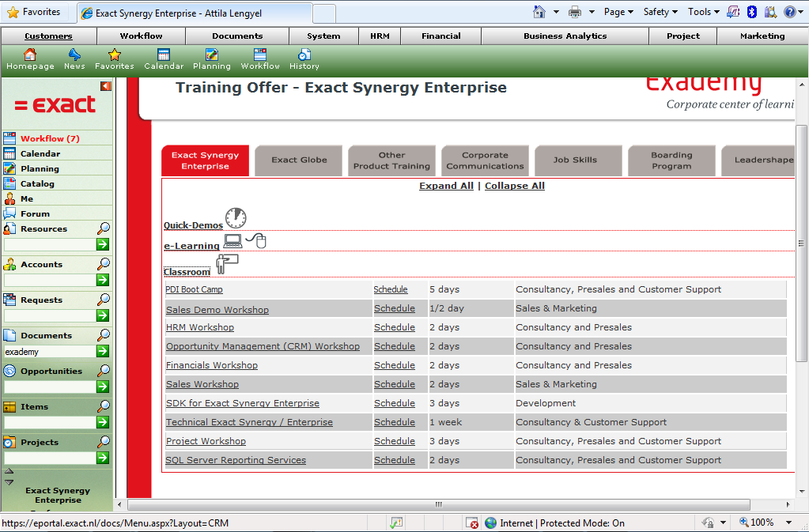Click the Documents magnifier search icon
Image resolution: width=809 pixels, height=532 pixels.
pos(103,335)
